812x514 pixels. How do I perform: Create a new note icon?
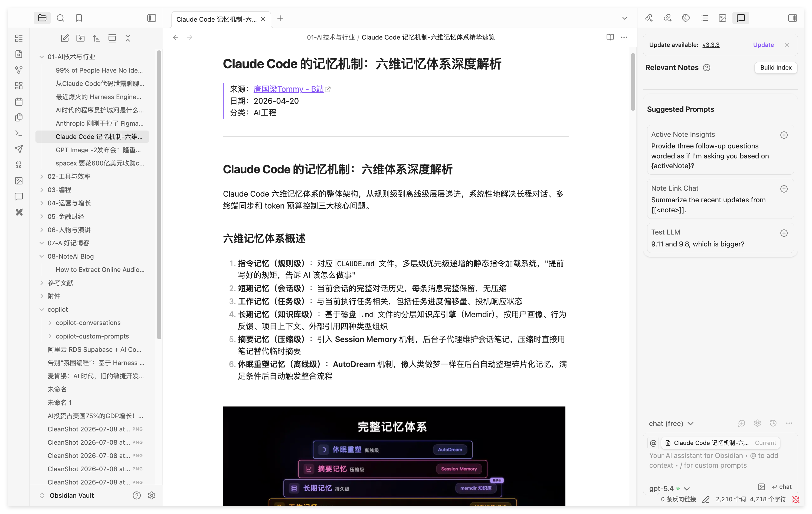pyautogui.click(x=65, y=38)
